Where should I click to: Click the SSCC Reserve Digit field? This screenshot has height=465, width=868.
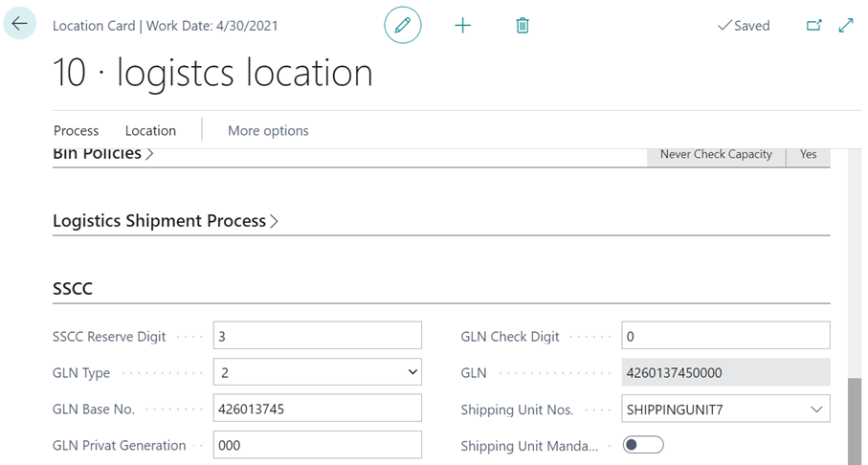[317, 336]
